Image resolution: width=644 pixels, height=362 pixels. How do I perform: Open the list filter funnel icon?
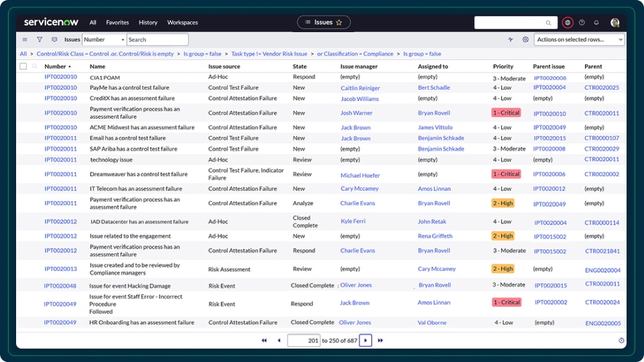[x=40, y=40]
